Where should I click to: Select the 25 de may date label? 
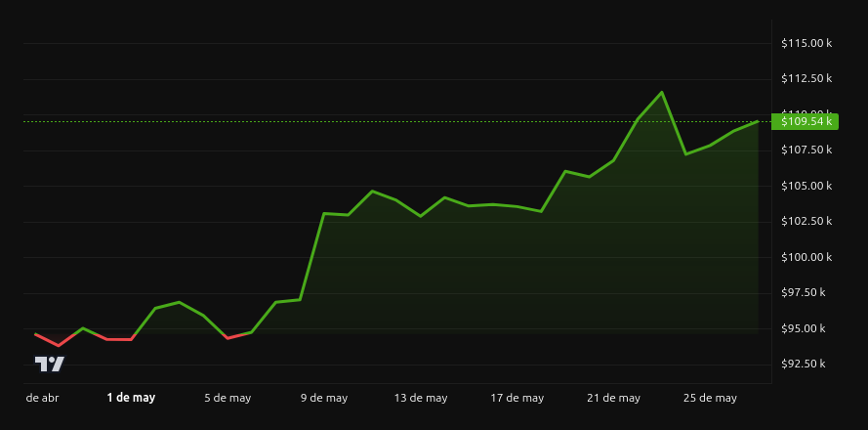(710, 398)
